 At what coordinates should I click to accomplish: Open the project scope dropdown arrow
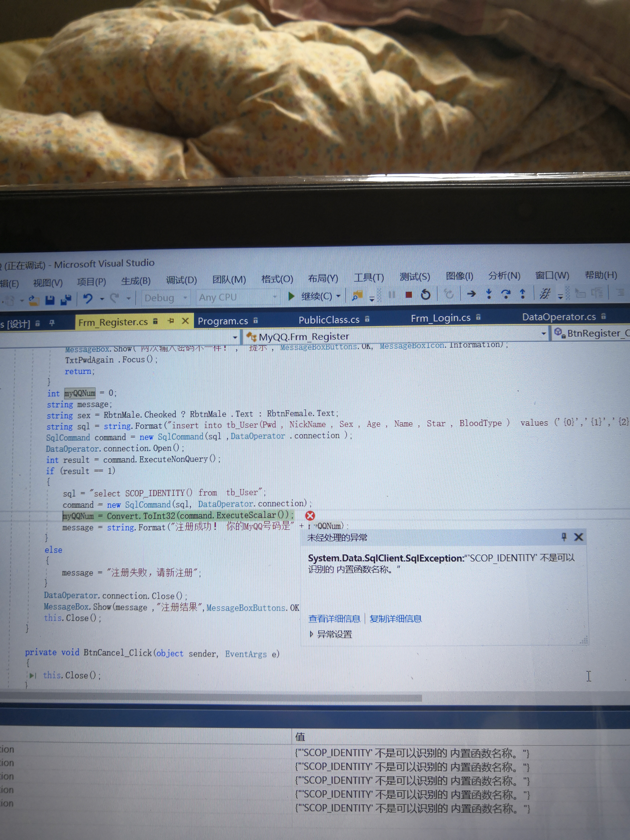pyautogui.click(x=235, y=337)
